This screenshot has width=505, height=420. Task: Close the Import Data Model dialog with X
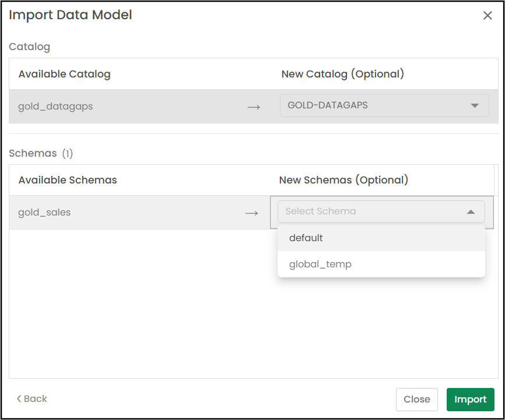[x=488, y=16]
